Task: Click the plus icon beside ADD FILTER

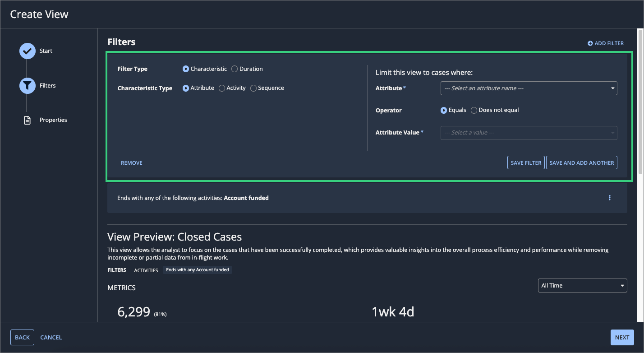Action: coord(590,43)
